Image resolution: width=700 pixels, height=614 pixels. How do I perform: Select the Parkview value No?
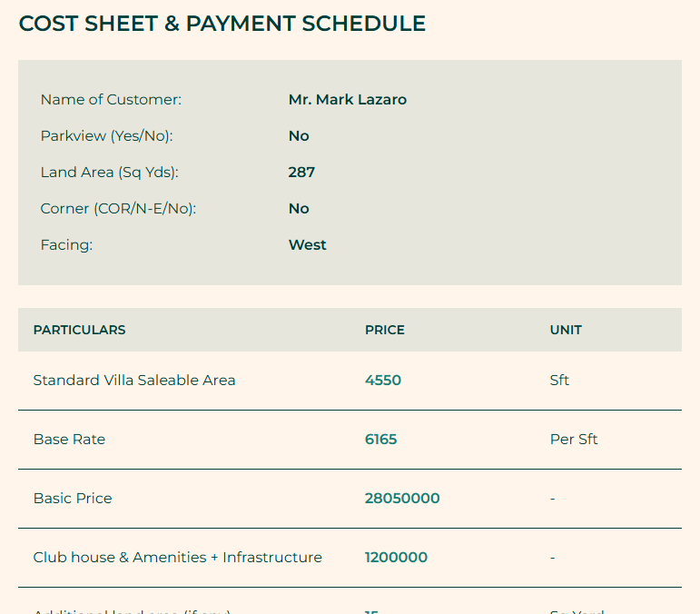coord(299,136)
